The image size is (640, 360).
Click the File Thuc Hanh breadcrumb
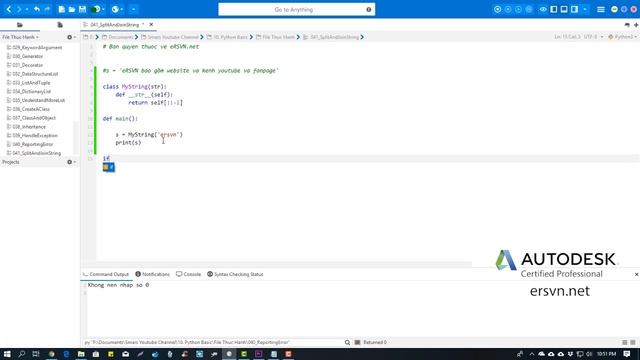click(275, 37)
